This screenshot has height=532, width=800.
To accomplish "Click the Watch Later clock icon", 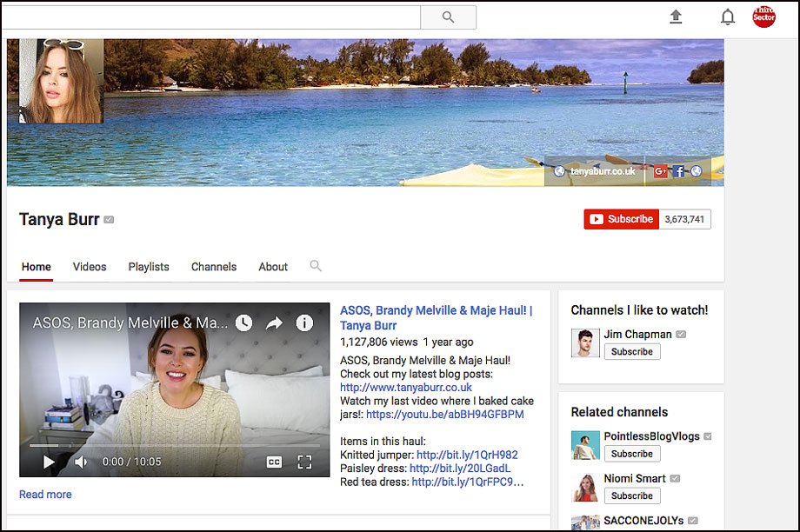I will (243, 323).
